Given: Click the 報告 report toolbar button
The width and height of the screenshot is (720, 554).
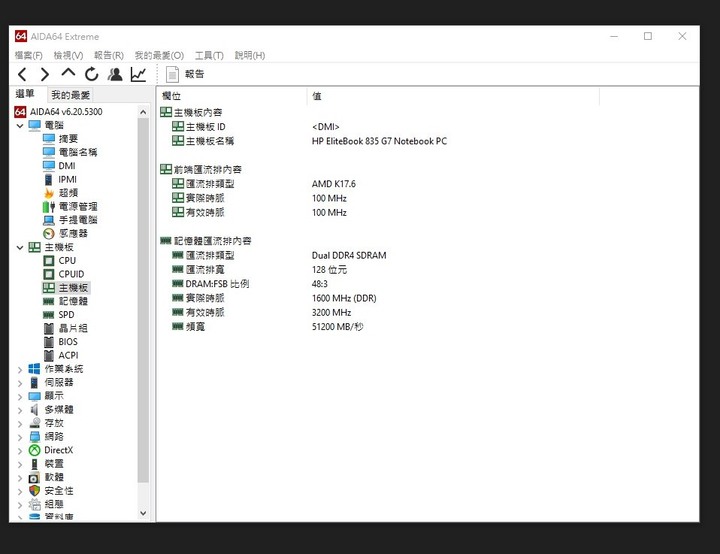Looking at the screenshot, I should (x=185, y=74).
